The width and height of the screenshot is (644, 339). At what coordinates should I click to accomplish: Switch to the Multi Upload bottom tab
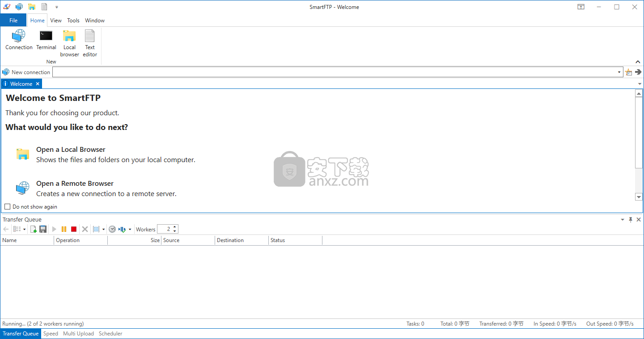78,333
